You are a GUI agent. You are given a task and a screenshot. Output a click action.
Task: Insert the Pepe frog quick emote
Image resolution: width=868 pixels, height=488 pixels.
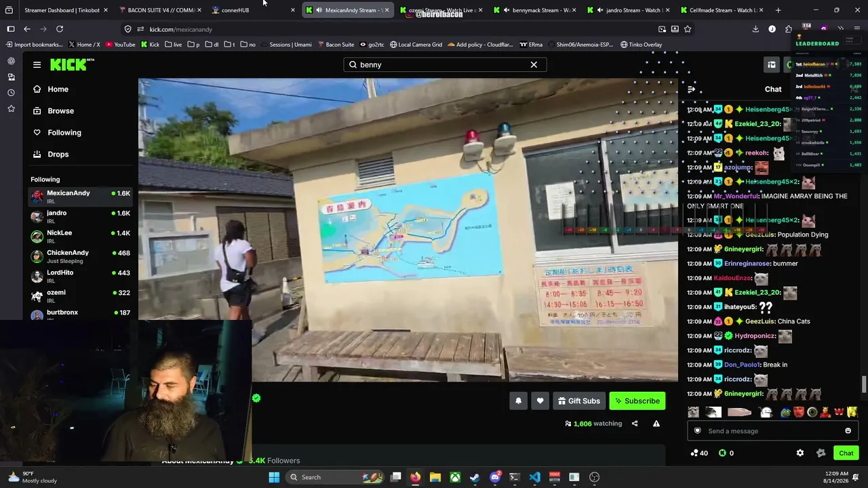(x=785, y=412)
